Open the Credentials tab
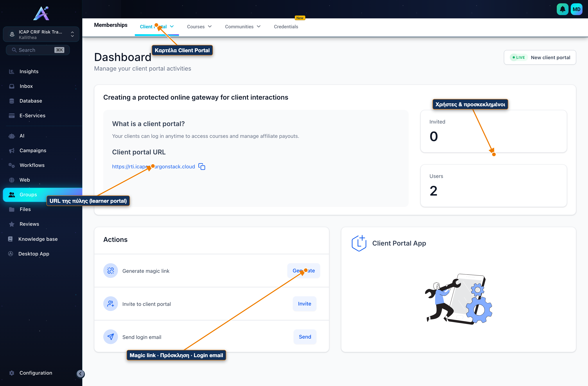The image size is (588, 386). [286, 27]
